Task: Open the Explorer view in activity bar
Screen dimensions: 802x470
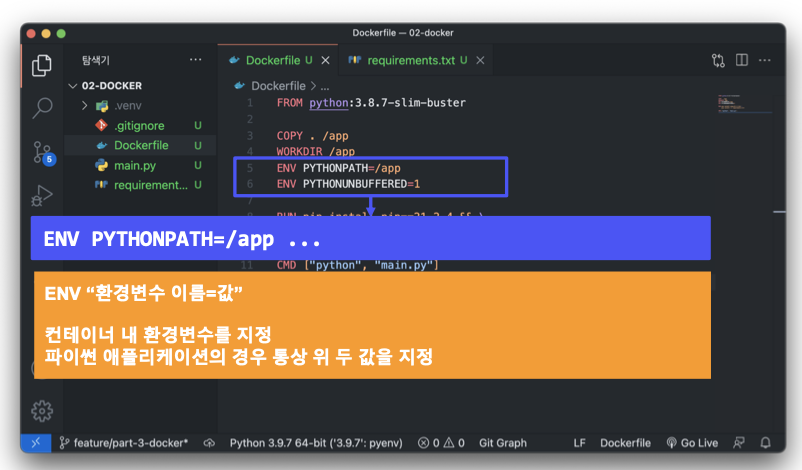Action: pyautogui.click(x=41, y=65)
